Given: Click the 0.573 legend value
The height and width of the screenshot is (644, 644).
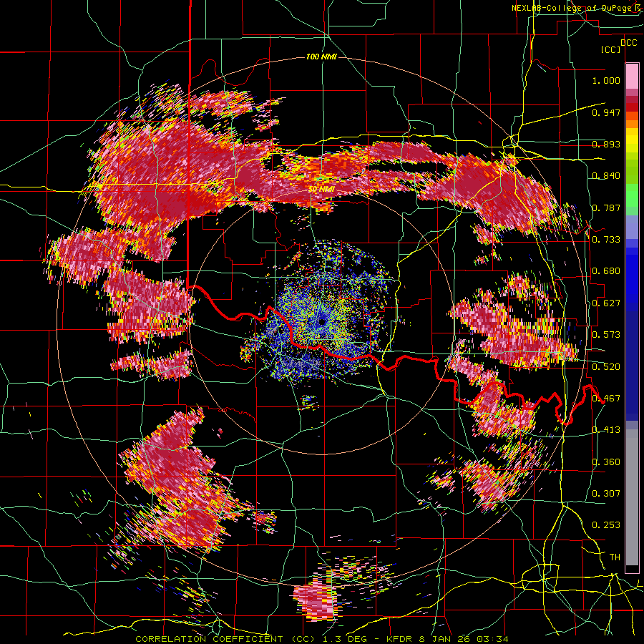Looking at the screenshot, I should pyautogui.click(x=606, y=335).
